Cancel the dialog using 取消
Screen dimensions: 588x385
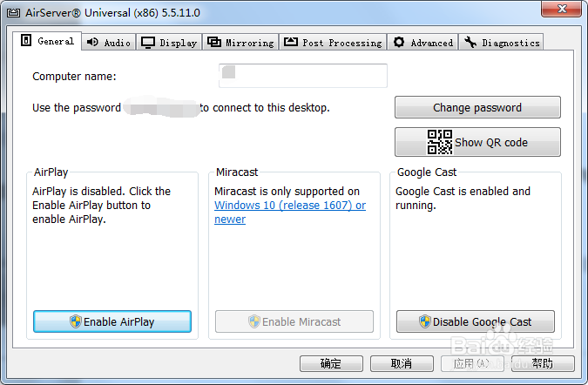click(402, 363)
